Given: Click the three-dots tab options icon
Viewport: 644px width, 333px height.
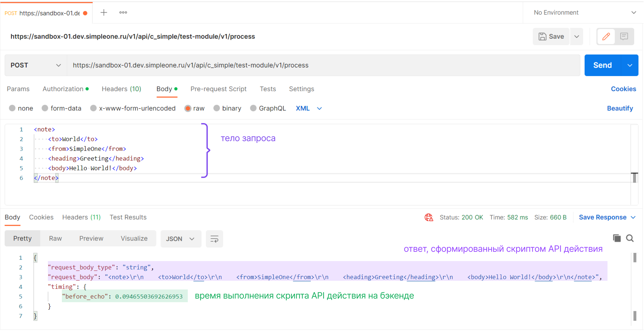Looking at the screenshot, I should point(123,12).
